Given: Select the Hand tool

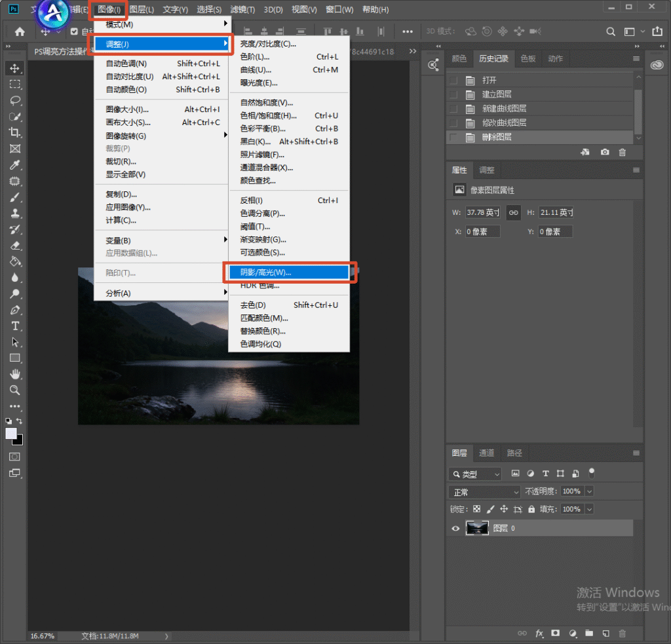Looking at the screenshot, I should (x=15, y=375).
